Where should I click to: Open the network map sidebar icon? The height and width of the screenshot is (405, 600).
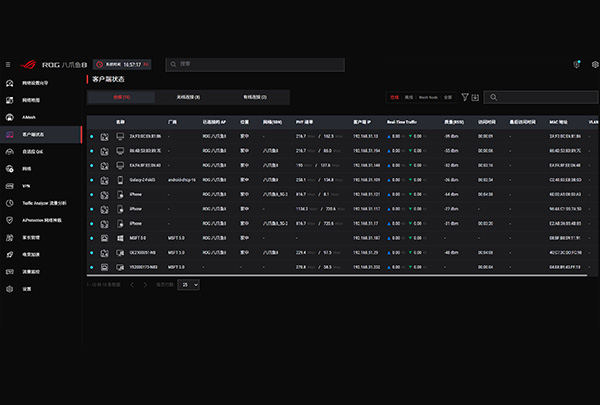[x=10, y=100]
